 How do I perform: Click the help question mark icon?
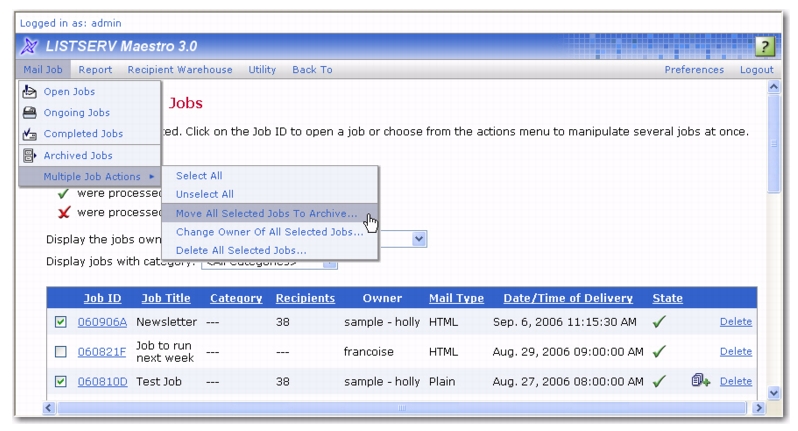click(x=764, y=46)
